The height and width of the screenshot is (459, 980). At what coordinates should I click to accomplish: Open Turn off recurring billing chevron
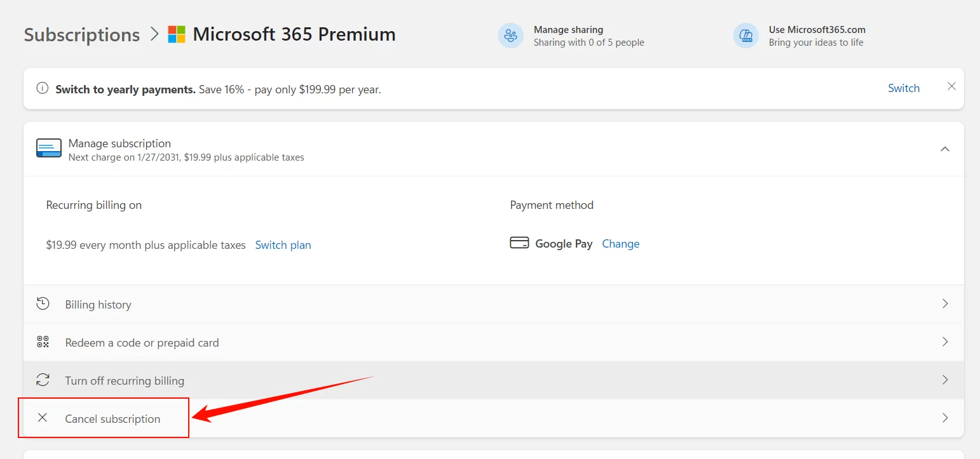[x=945, y=380]
